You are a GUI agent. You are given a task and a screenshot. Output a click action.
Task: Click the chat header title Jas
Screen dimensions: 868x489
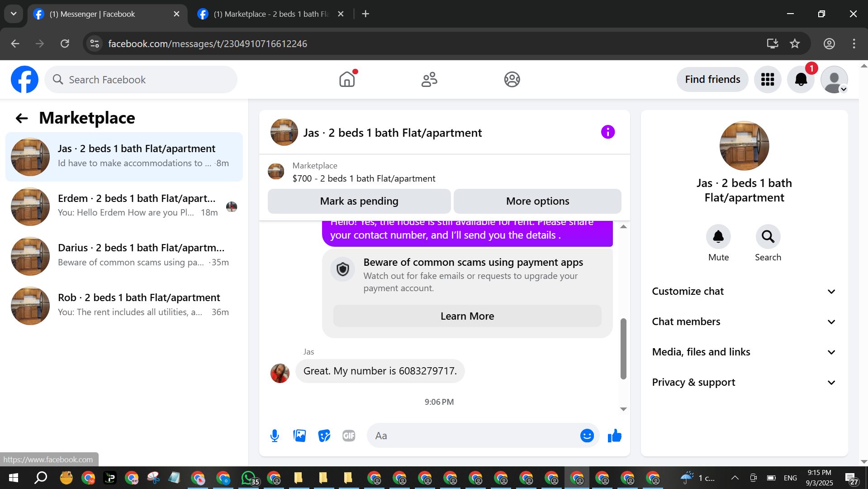[392, 133]
